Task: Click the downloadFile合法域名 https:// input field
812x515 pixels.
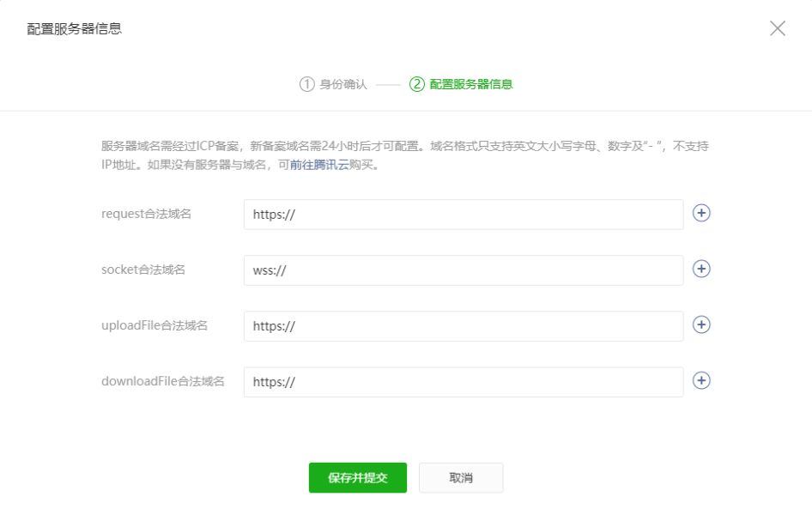Action: coord(464,382)
